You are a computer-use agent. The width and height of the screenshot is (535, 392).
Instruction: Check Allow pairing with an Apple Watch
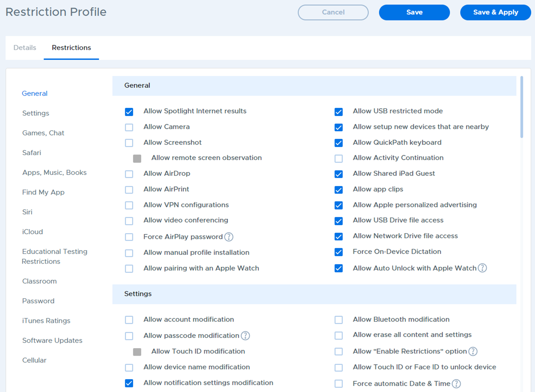(129, 268)
